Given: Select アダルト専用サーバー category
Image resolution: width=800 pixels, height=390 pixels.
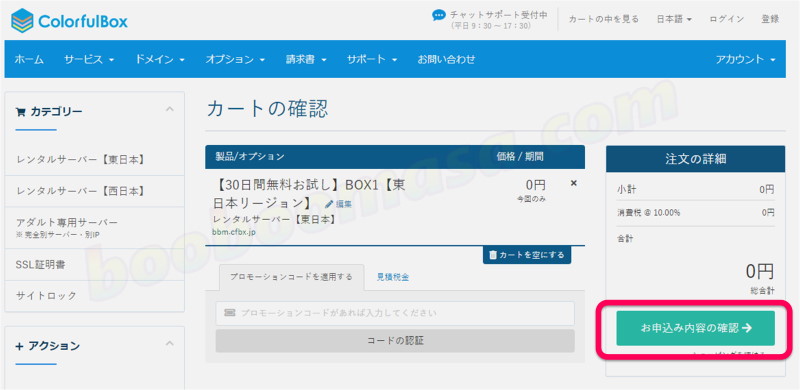Looking at the screenshot, I should 94,228.
